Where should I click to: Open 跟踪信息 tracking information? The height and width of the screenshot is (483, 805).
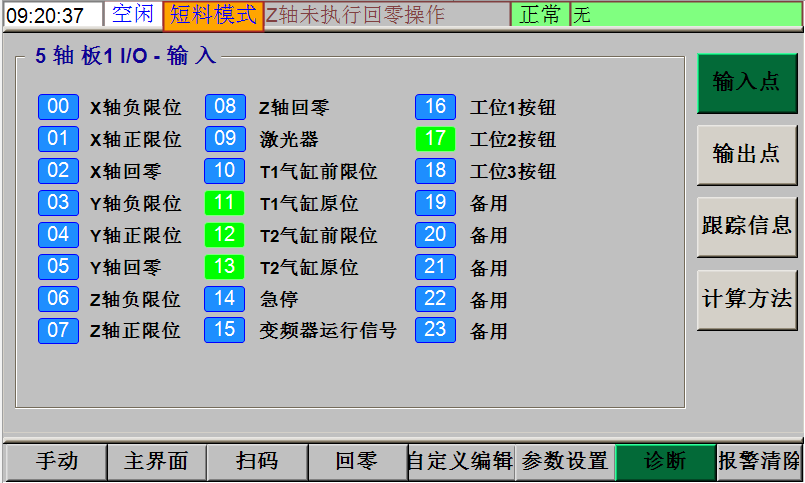746,227
